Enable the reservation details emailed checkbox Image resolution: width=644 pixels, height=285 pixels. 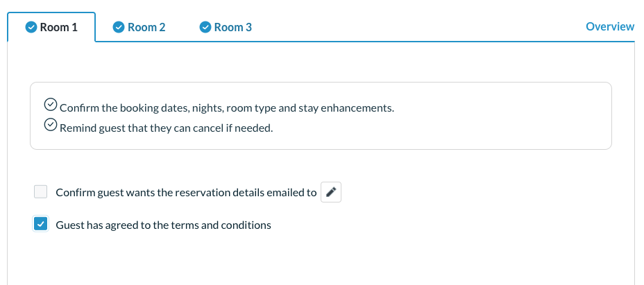pyautogui.click(x=41, y=192)
